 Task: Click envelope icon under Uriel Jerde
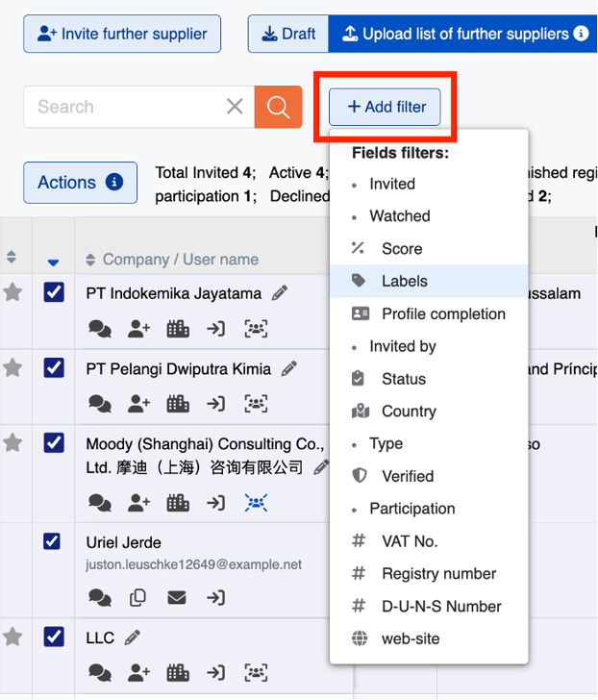tap(177, 598)
